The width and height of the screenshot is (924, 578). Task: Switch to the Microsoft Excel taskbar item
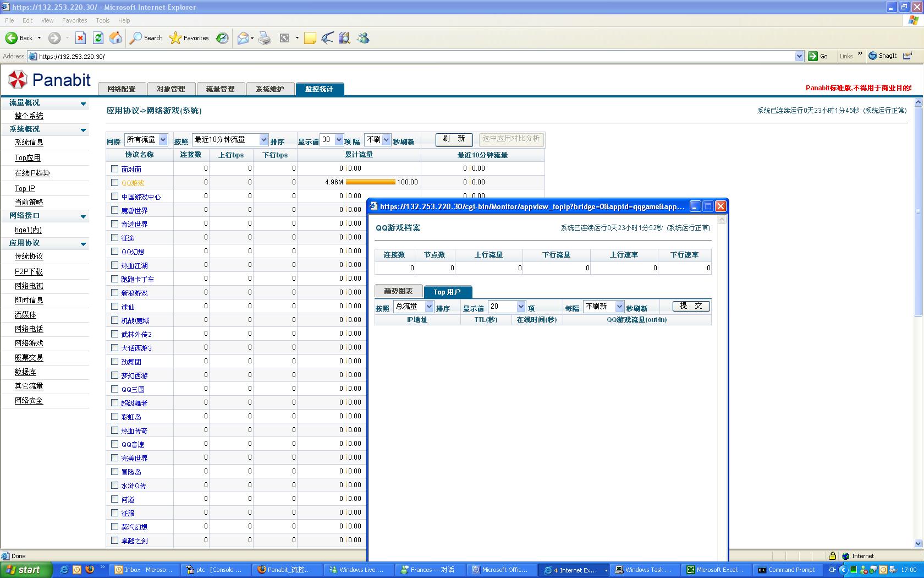pyautogui.click(x=715, y=570)
